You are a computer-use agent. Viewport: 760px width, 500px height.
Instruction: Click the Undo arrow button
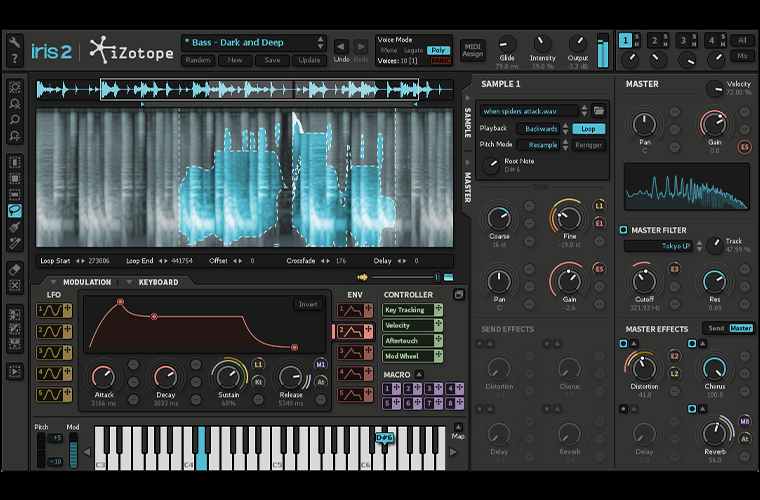click(x=341, y=47)
